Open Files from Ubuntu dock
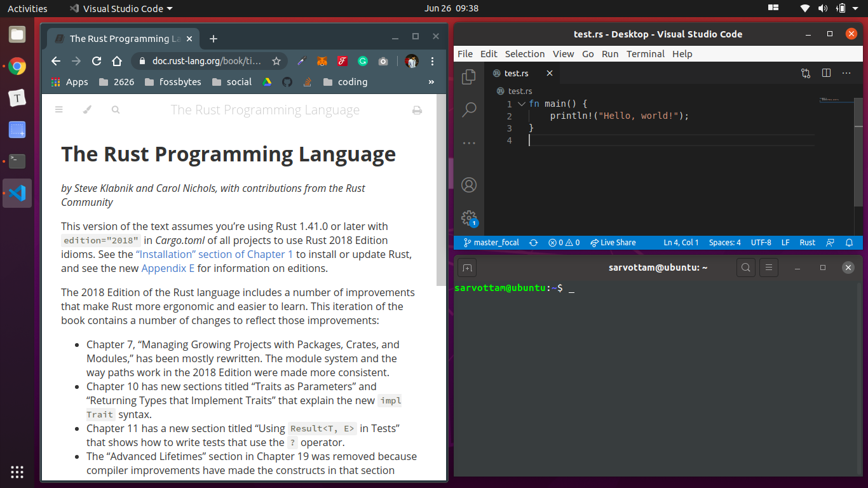Image resolution: width=868 pixels, height=488 pixels. coord(17,34)
